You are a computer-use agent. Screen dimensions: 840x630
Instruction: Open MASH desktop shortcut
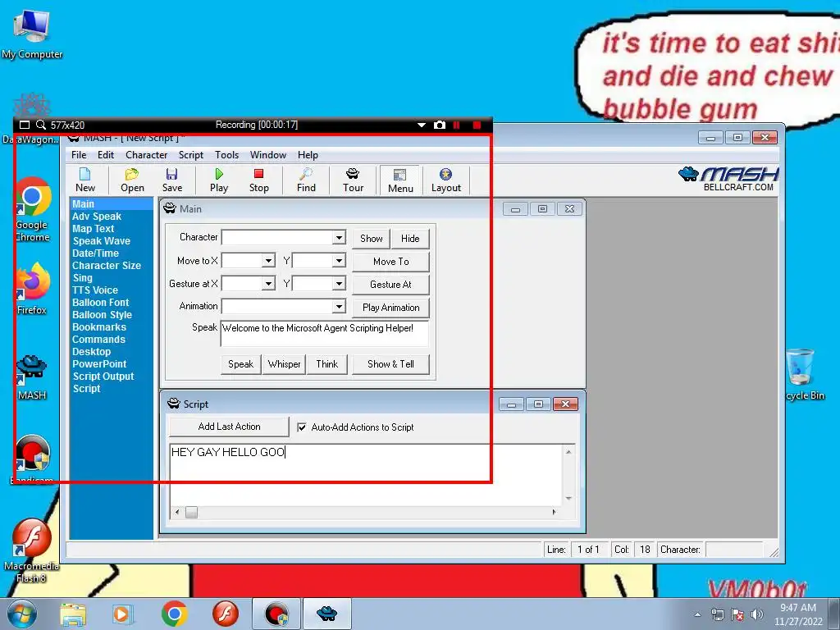pyautogui.click(x=32, y=377)
